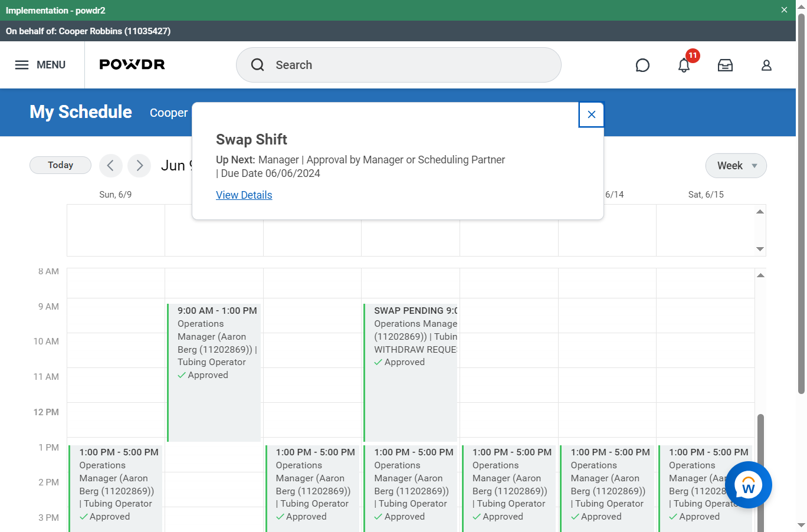807x532 pixels.
Task: Open the Workday assistant floating button
Action: coord(749,485)
